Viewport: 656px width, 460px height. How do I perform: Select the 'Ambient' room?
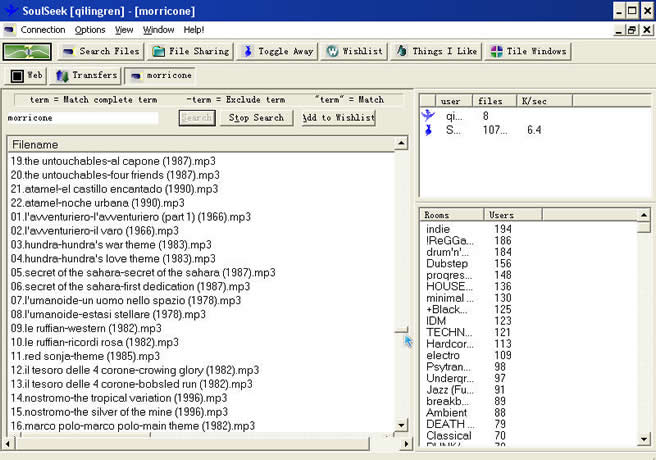pyautogui.click(x=446, y=413)
